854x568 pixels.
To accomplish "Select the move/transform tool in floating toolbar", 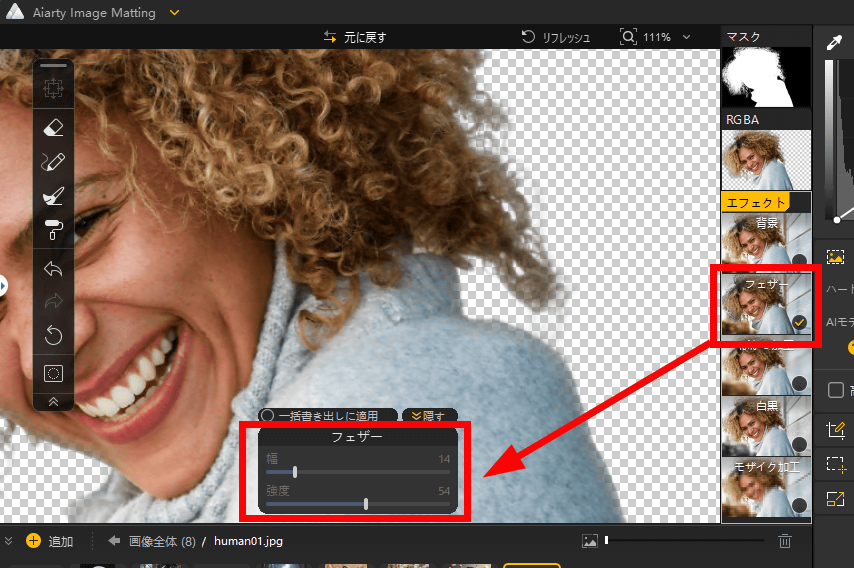I will click(54, 89).
